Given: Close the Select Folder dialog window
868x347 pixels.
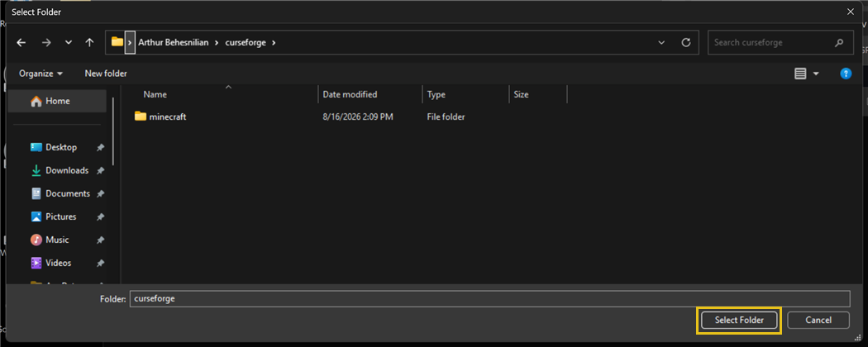Looking at the screenshot, I should [x=851, y=12].
